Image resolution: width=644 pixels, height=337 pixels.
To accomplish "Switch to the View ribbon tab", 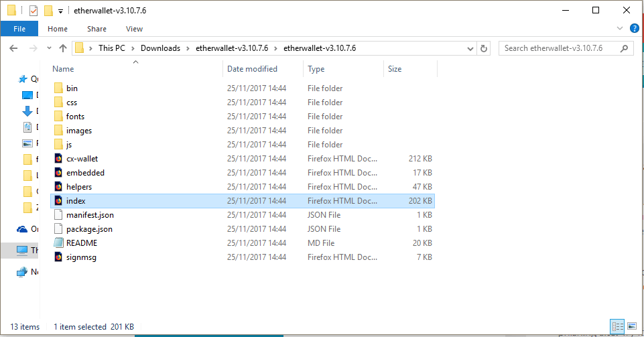I will [x=134, y=29].
